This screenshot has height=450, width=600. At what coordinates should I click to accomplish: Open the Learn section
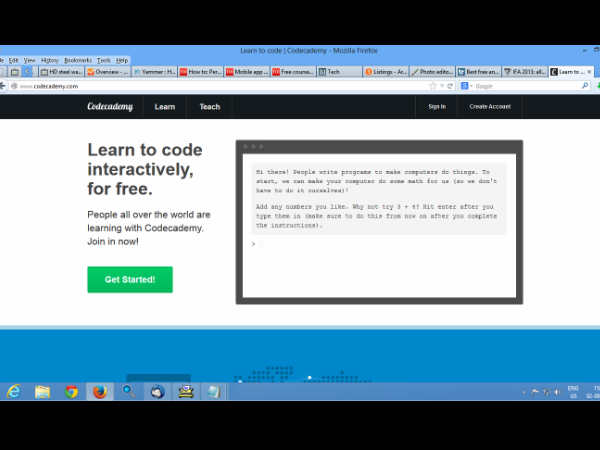(x=165, y=107)
